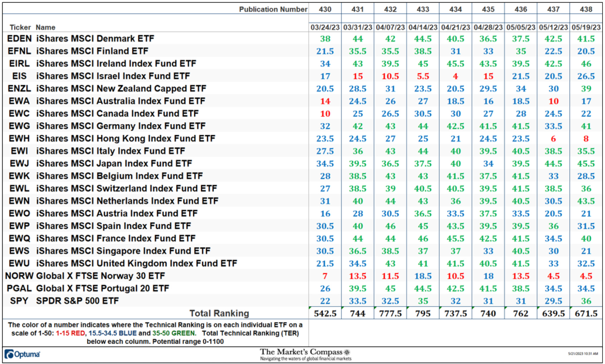Click the Publication Number header label
Image resolution: width=605 pixels, height=364 pixels.
point(273,9)
